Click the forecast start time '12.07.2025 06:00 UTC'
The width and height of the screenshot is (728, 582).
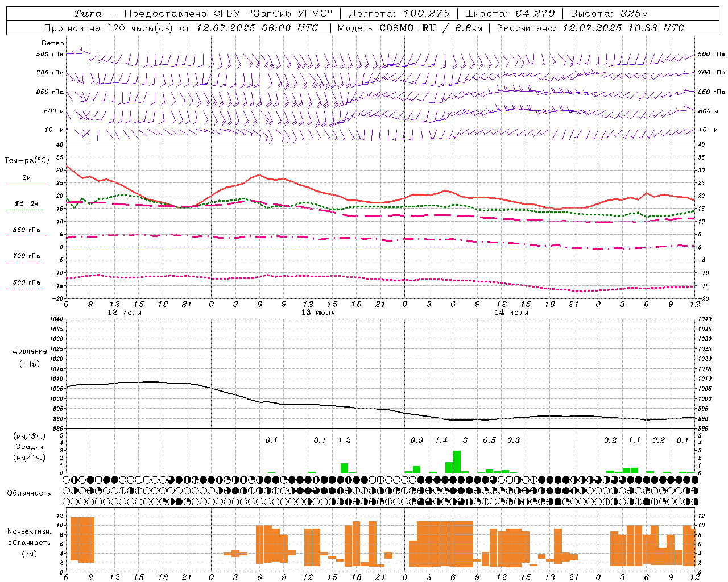coord(258,28)
